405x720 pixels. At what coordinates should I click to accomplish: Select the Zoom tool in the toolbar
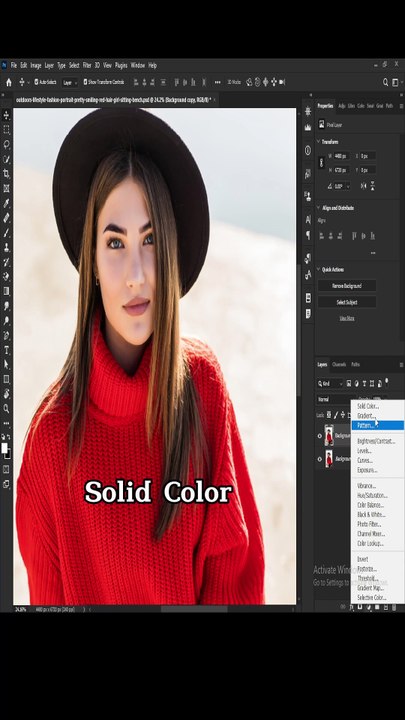click(x=6, y=409)
